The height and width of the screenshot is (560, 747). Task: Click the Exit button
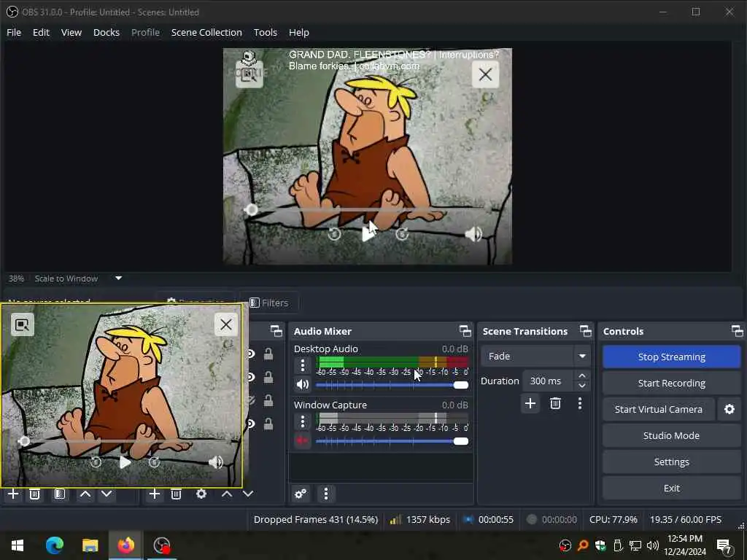click(x=672, y=488)
